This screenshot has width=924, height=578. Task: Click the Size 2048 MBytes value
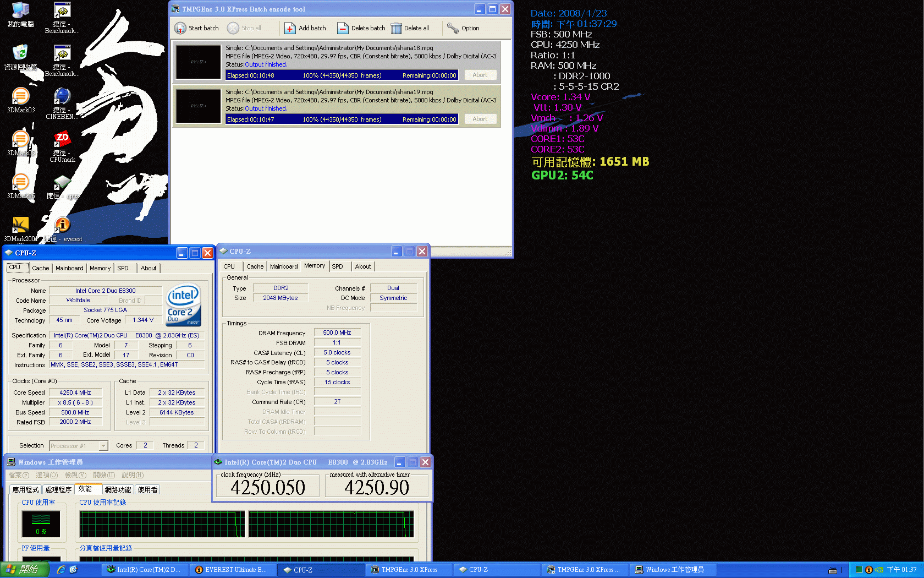point(280,298)
